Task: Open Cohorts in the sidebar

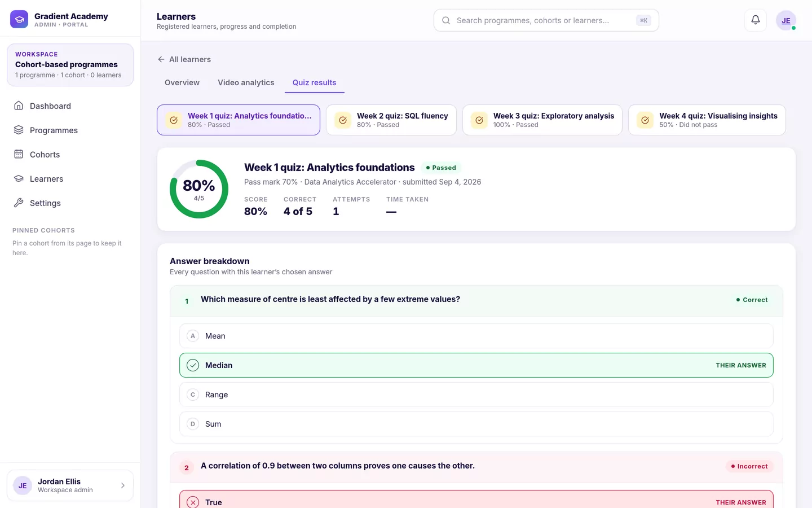Action: pos(70,154)
